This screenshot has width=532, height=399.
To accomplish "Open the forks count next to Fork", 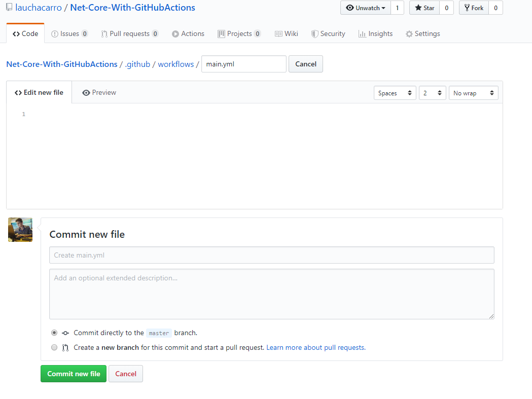I will (495, 8).
